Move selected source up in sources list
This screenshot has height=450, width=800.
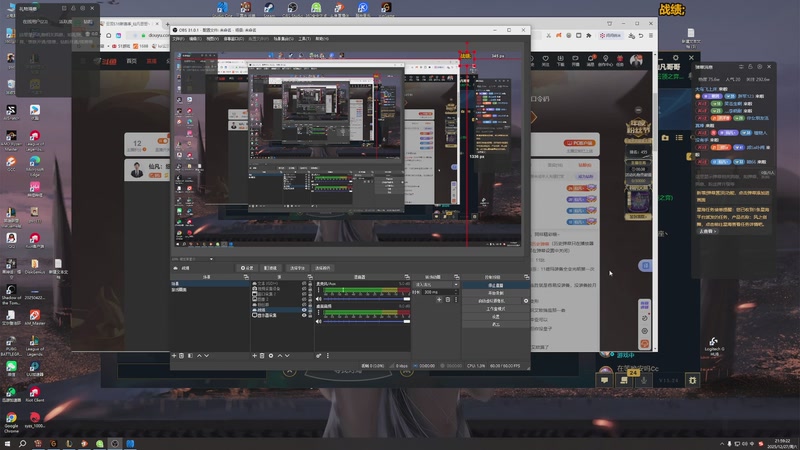[x=280, y=356]
